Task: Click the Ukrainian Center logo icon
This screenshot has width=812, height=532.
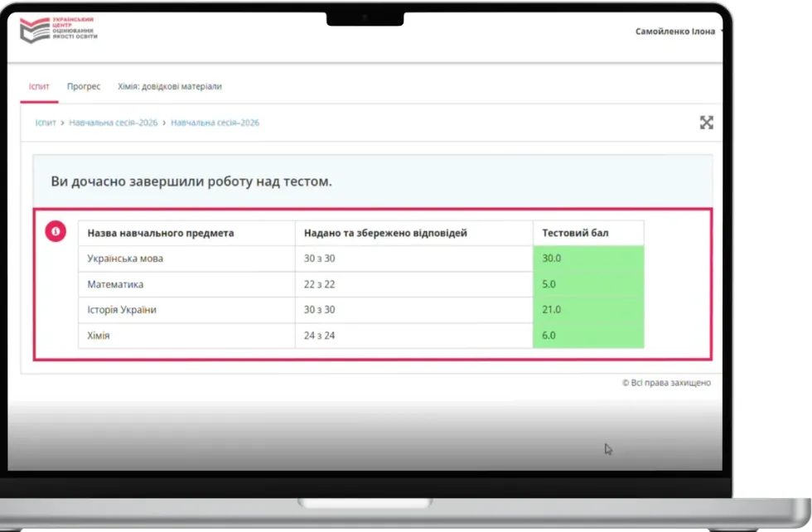Action: [x=59, y=30]
